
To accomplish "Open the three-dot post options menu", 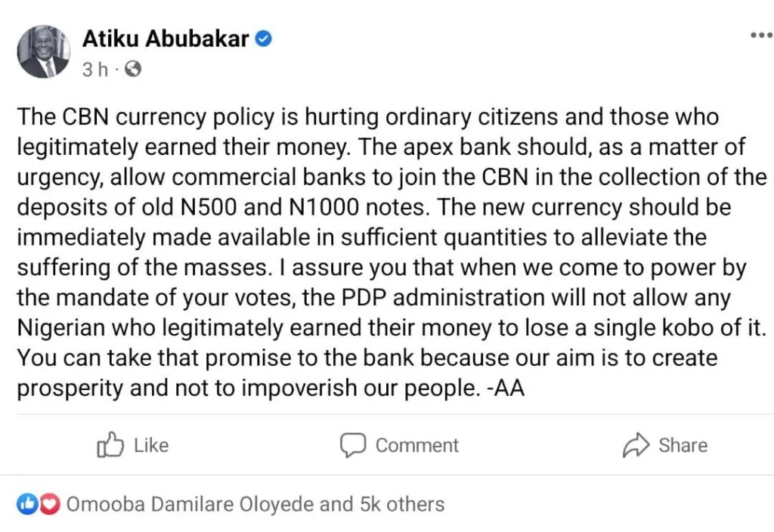I will 760,36.
